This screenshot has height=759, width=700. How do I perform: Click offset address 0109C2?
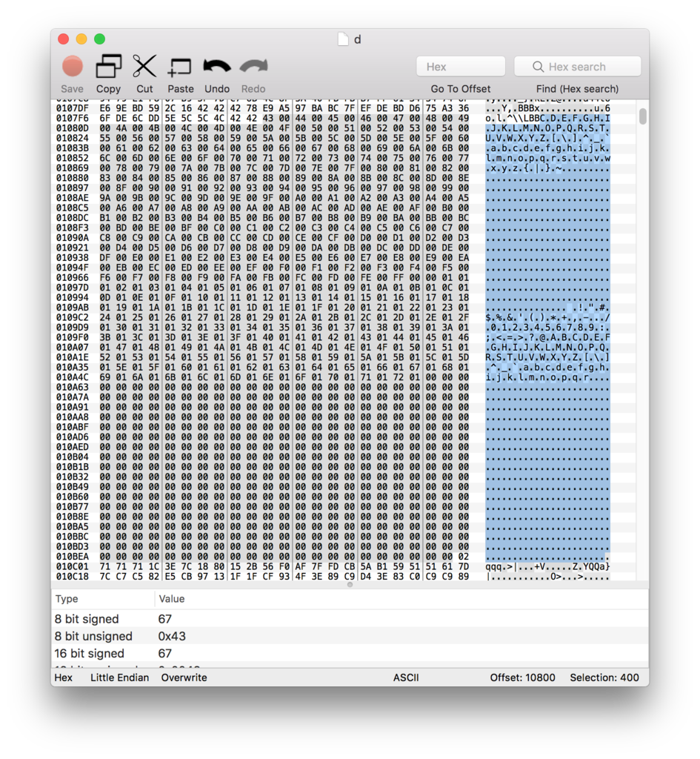point(73,317)
